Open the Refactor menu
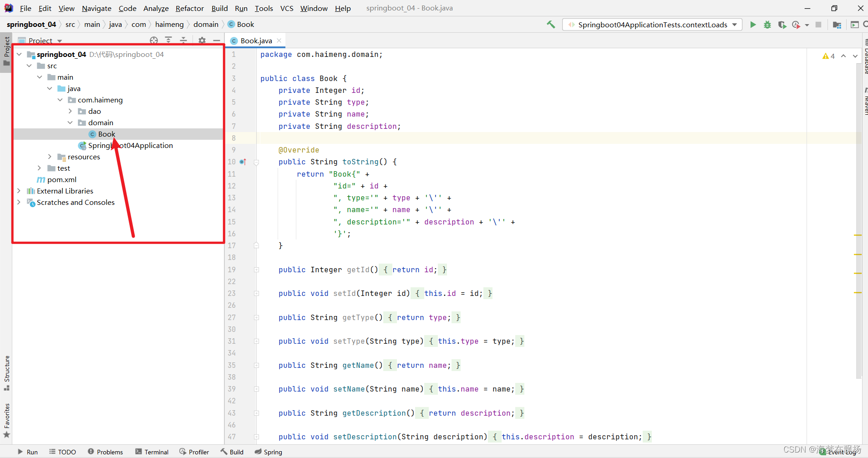Screen dimensions: 868x458 (190, 8)
